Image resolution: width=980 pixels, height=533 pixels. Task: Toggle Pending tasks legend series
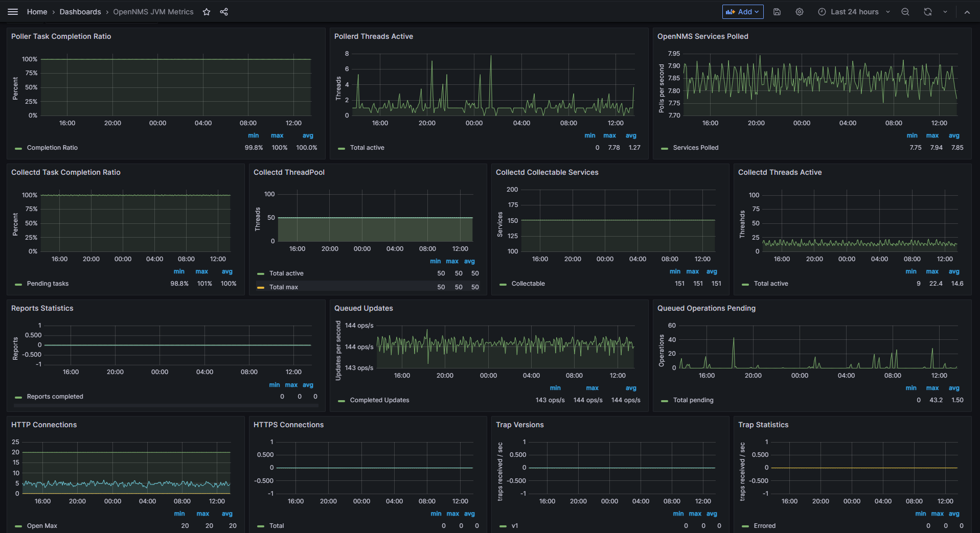click(x=48, y=284)
